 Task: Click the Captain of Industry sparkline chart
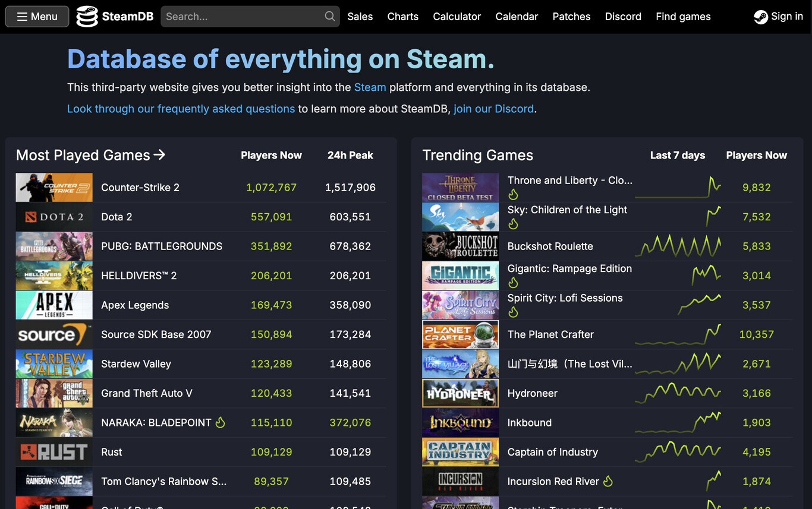[x=678, y=452]
